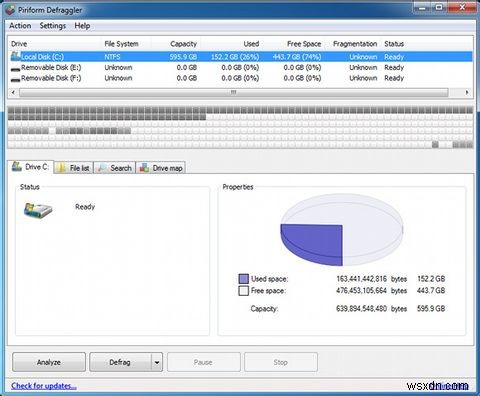Click the Capacity label in Properties
Screen dimensions: 480x396
264,309
